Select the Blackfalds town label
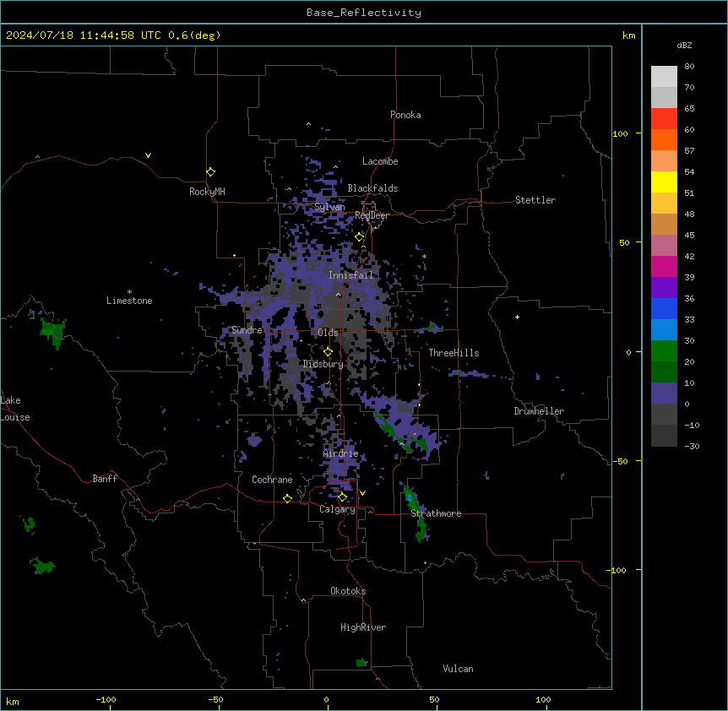This screenshot has width=728, height=711. click(372, 188)
